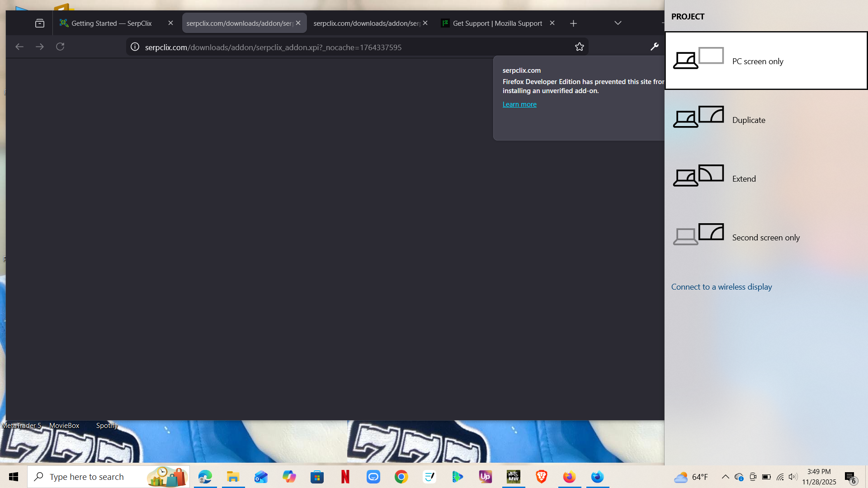The height and width of the screenshot is (488, 868).
Task: Open the Firefox View icon
Action: coord(40,23)
